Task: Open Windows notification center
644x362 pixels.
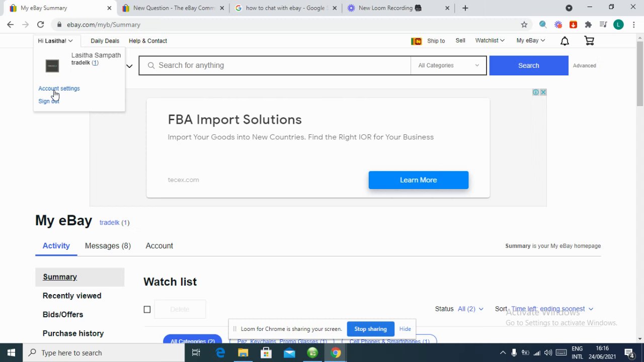Action: click(x=629, y=353)
